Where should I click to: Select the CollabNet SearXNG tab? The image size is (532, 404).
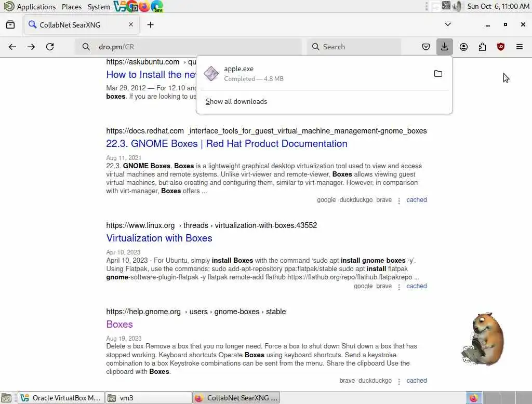[x=82, y=25]
